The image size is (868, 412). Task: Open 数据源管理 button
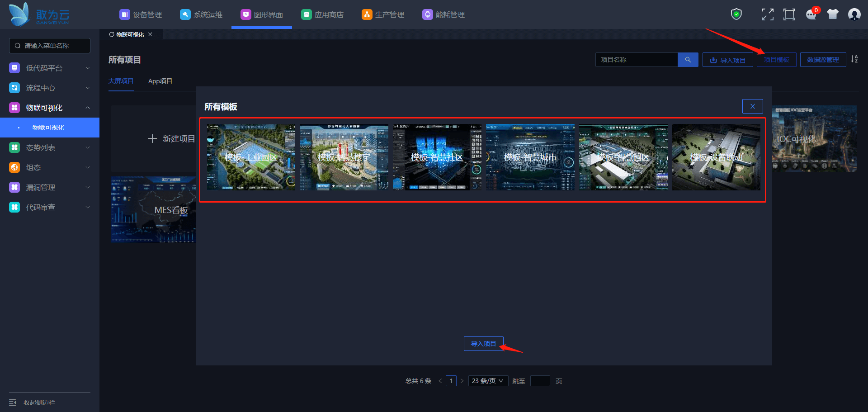point(823,60)
